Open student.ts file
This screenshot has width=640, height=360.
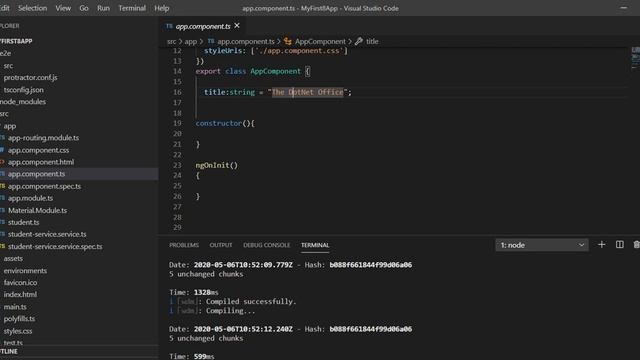click(24, 222)
